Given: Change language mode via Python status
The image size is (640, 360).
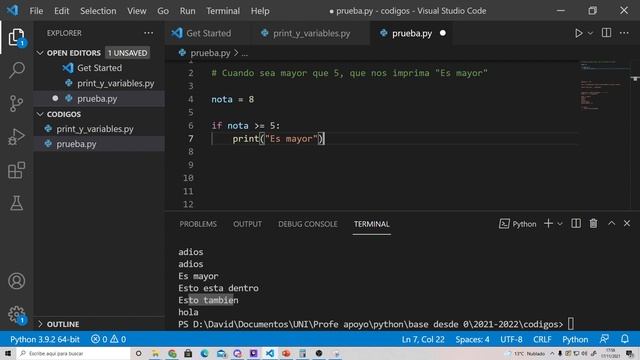Looking at the screenshot, I should pyautogui.click(x=575, y=339).
